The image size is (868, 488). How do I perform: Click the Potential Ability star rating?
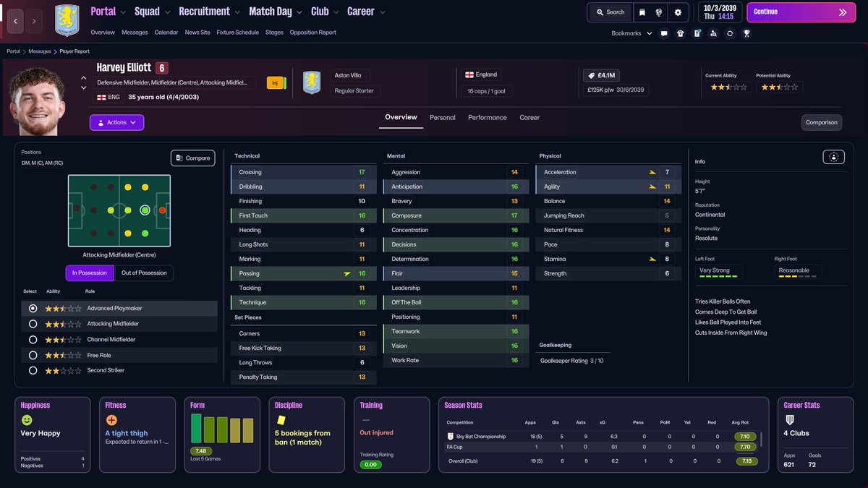pyautogui.click(x=779, y=87)
